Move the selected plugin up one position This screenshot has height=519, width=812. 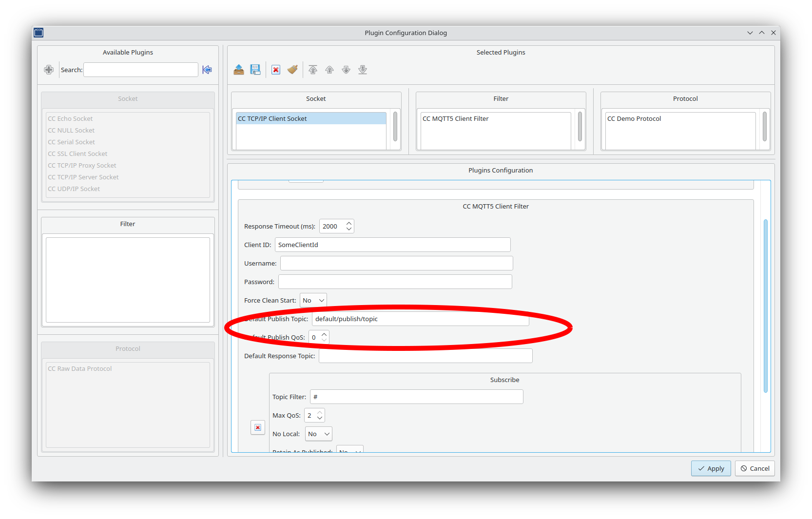click(329, 70)
